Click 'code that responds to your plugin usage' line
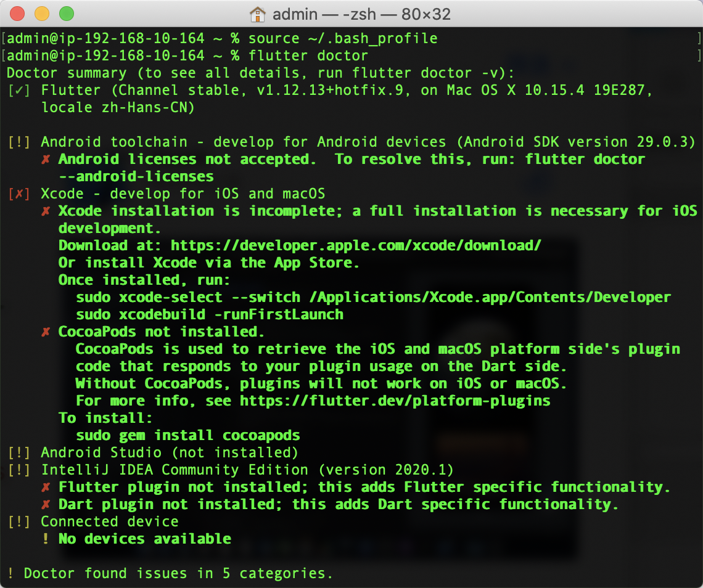The height and width of the screenshot is (588, 703). pyautogui.click(x=321, y=367)
